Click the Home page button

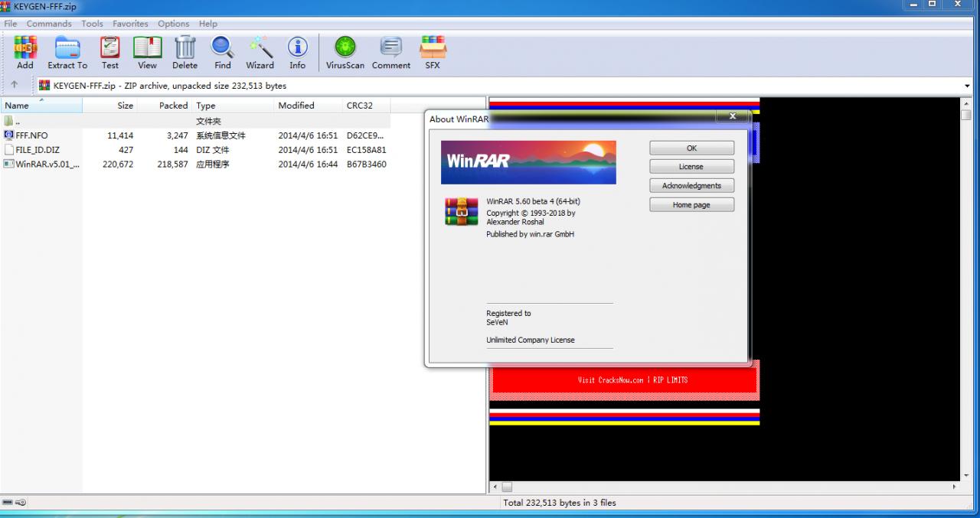[x=691, y=205]
